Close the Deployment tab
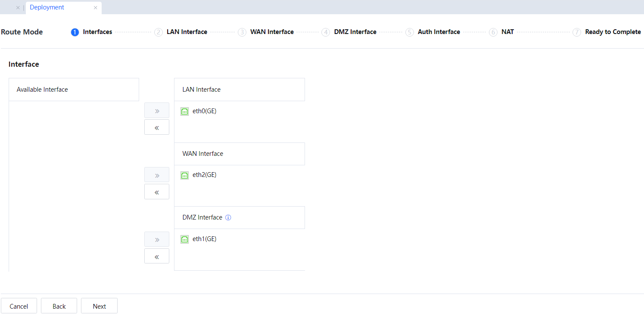Image resolution: width=644 pixels, height=322 pixels. point(95,8)
